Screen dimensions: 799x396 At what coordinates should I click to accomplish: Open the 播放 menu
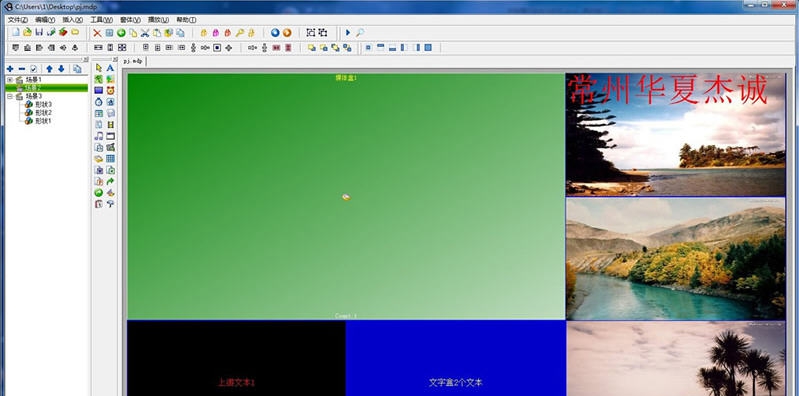click(x=158, y=20)
